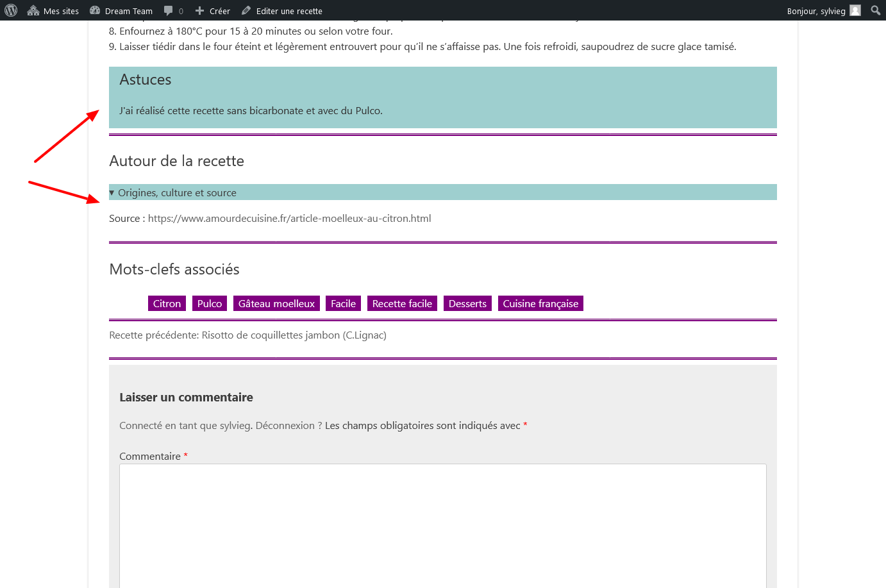Open the Dream Team site menu
The height and width of the screenshot is (588, 886).
121,11
